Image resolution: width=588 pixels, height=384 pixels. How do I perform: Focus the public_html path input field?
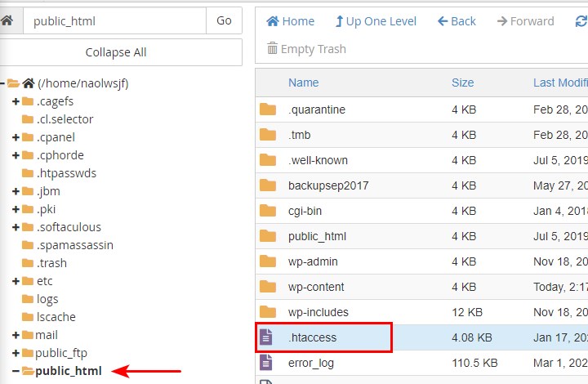point(115,20)
